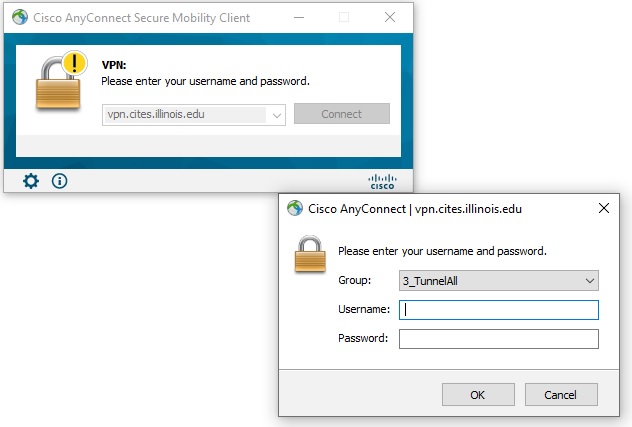
Task: Cancel the login dialog
Action: [x=561, y=394]
